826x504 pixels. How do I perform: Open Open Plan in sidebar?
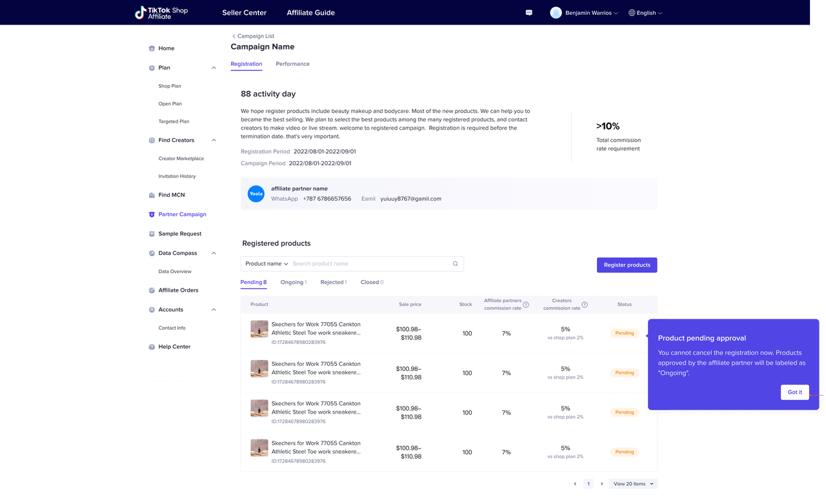[x=170, y=103]
